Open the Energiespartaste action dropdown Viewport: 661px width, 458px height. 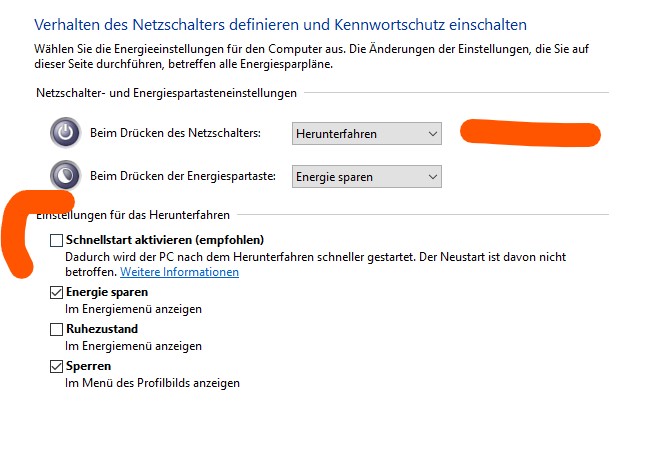tap(367, 177)
